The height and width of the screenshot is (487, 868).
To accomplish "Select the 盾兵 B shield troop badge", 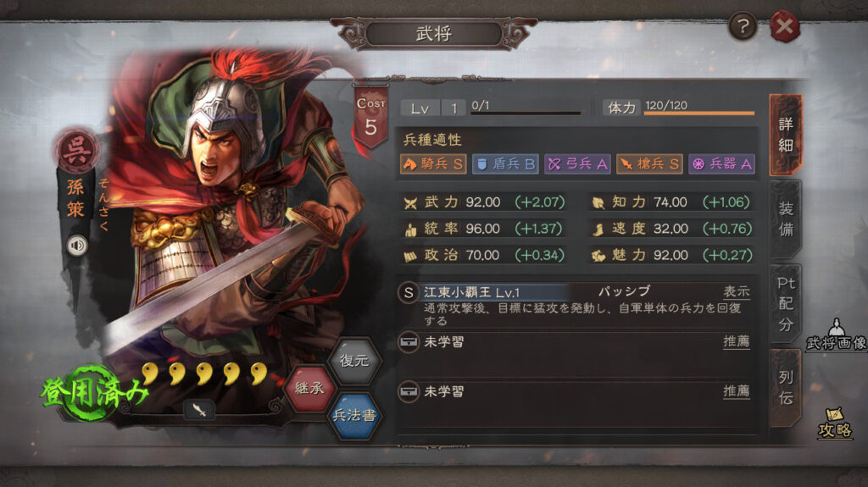I will [505, 163].
